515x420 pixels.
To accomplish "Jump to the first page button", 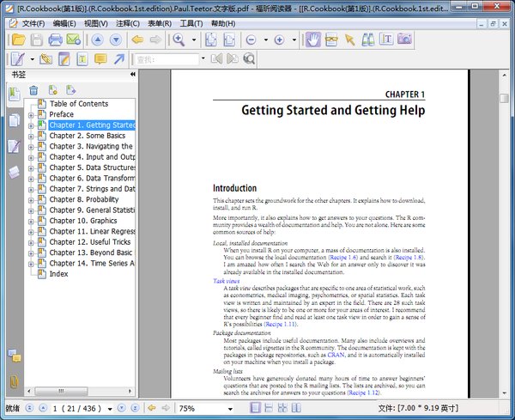I will 29,408.
